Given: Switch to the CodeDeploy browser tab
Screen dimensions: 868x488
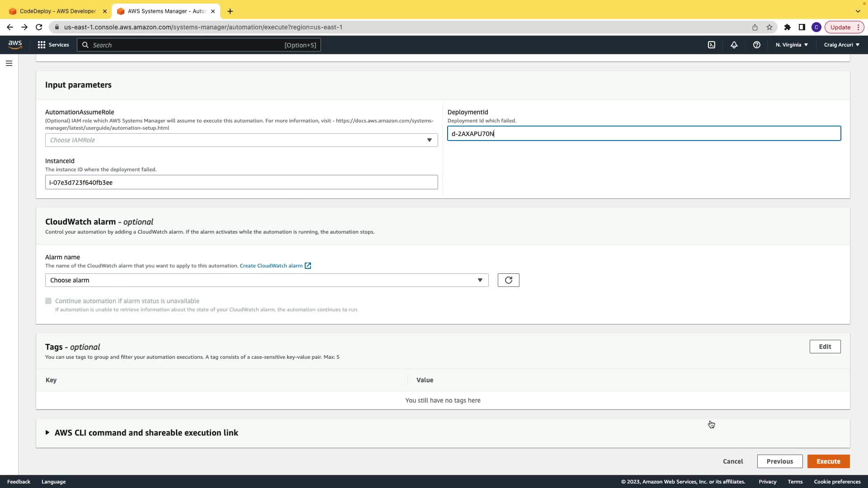Looking at the screenshot, I should 57,11.
